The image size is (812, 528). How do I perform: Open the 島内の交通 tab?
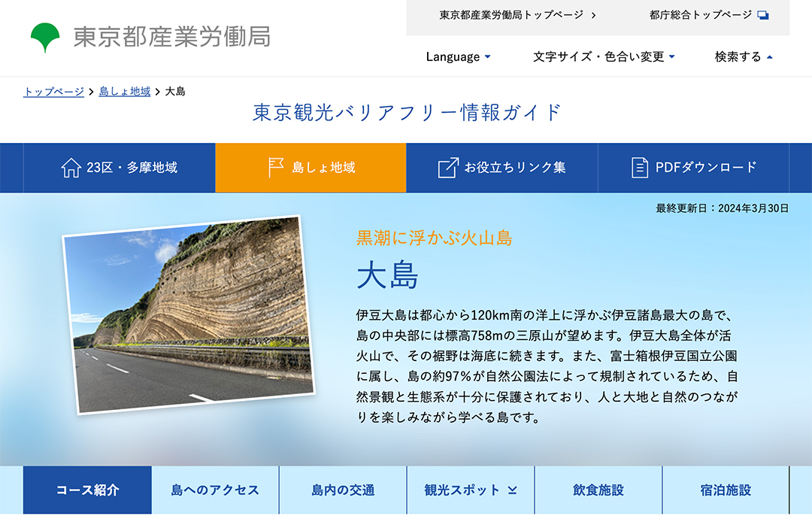(343, 490)
